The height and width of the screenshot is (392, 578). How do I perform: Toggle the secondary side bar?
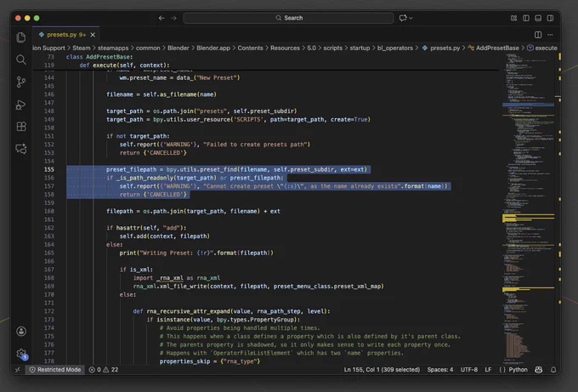[x=550, y=18]
